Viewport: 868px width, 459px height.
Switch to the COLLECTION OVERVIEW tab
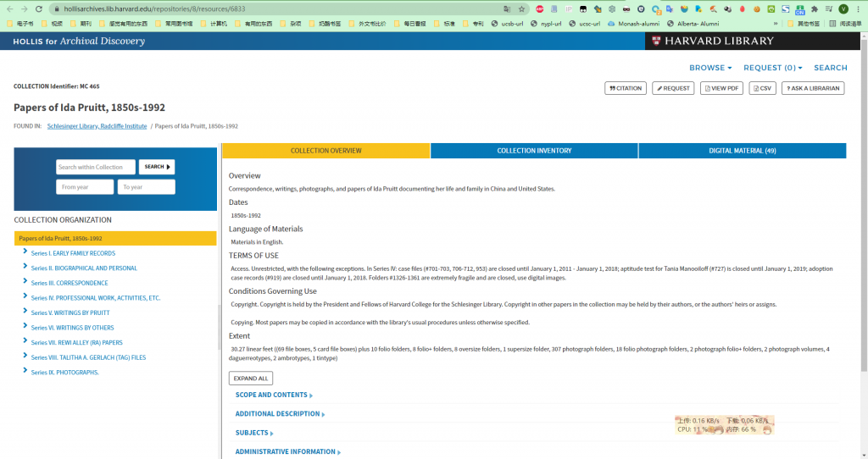(326, 151)
